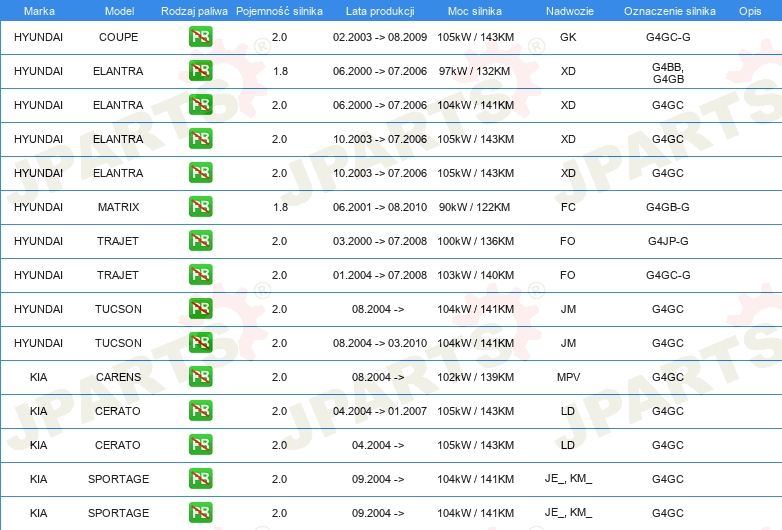The width and height of the screenshot is (782, 530).
Task: Click the engine code G4JP-G
Action: click(668, 241)
